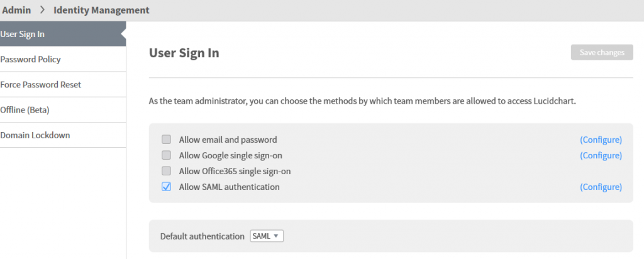644x259 pixels.
Task: Go to Force Password Reset
Action: (x=63, y=85)
